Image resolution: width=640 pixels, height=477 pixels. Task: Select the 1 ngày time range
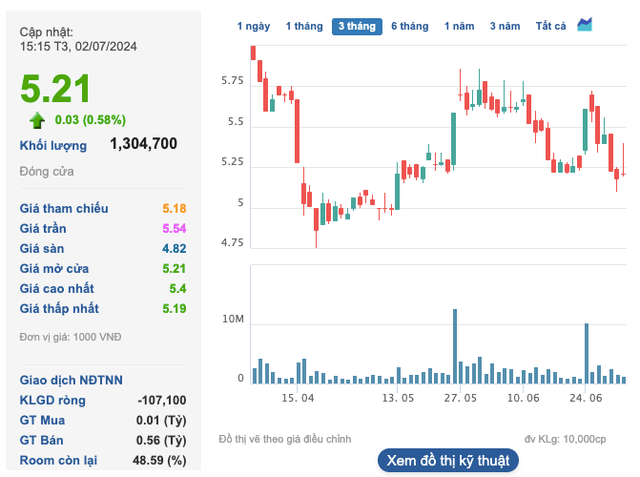pyautogui.click(x=254, y=26)
